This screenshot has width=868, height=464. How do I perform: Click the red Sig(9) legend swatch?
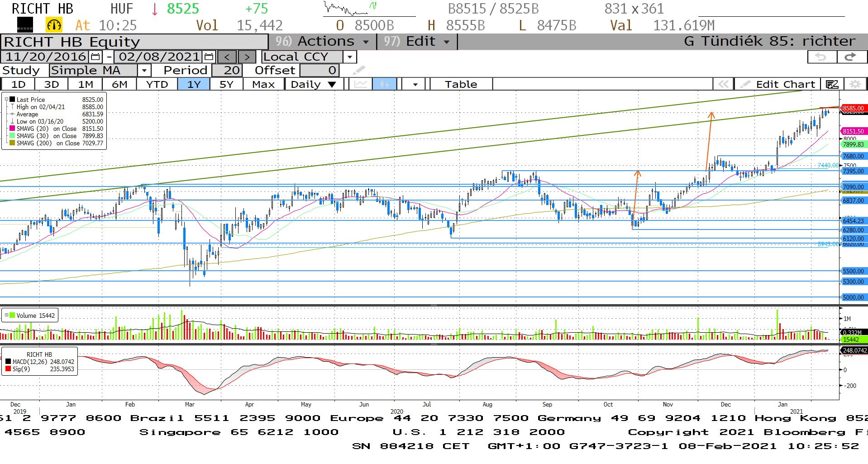point(8,369)
